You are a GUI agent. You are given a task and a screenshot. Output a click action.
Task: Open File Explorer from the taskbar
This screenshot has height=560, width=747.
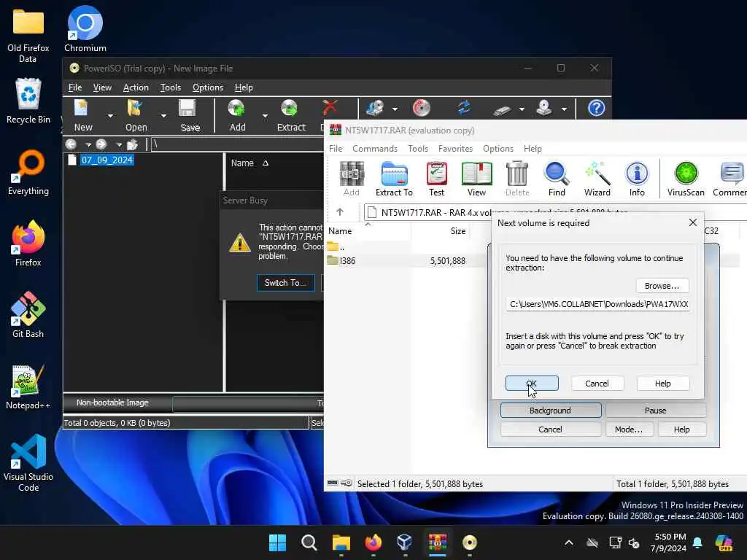coord(341,542)
